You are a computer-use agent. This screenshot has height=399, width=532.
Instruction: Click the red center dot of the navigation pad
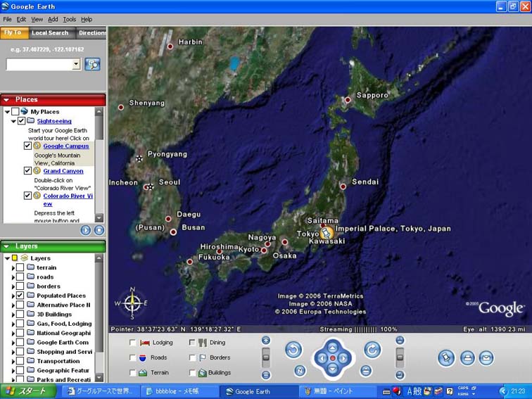point(333,358)
